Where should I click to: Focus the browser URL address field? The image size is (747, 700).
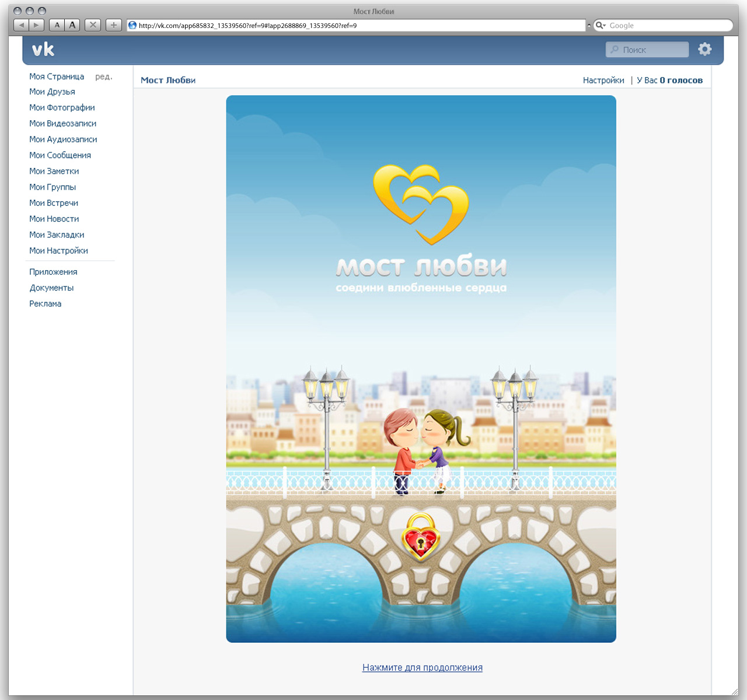pos(356,25)
